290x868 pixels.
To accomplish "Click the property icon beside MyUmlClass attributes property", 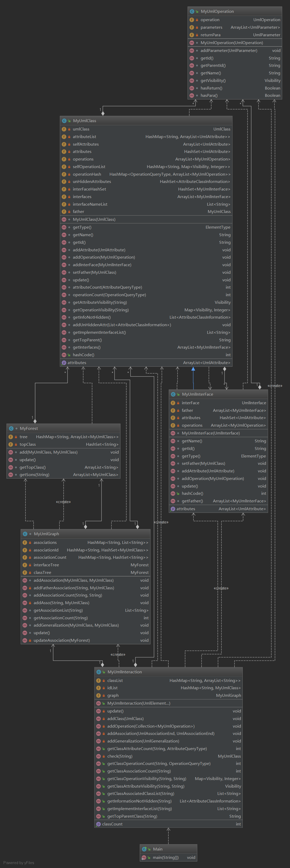I will click(64, 363).
